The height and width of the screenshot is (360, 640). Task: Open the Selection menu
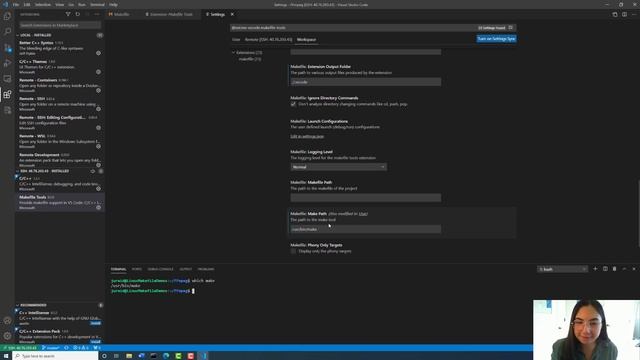click(x=42, y=4)
